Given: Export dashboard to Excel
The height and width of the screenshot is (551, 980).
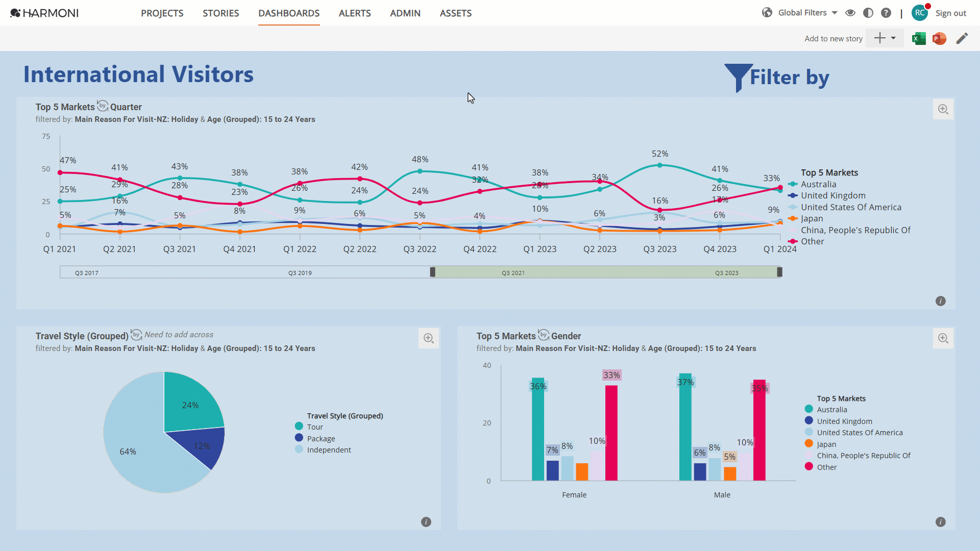Looking at the screenshot, I should (x=919, y=38).
